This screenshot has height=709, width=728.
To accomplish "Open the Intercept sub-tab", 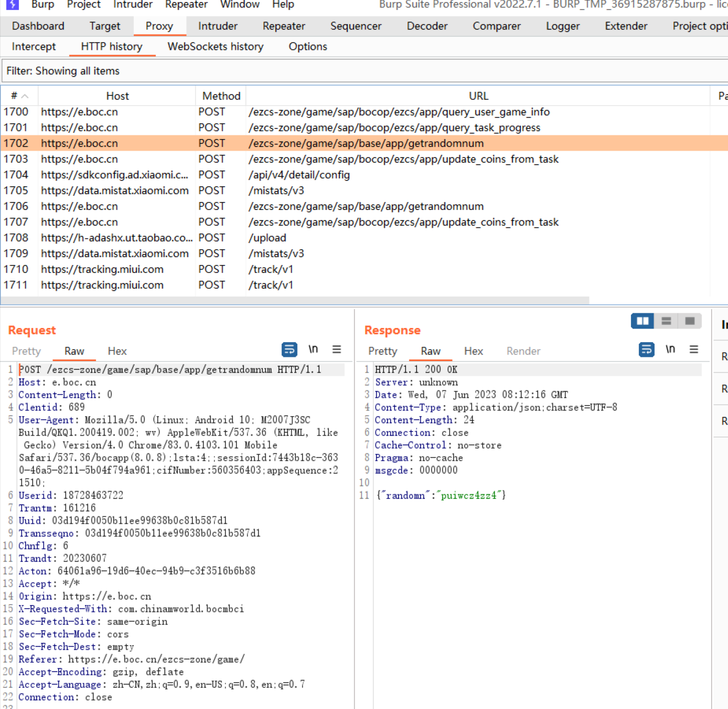I will click(x=34, y=47).
